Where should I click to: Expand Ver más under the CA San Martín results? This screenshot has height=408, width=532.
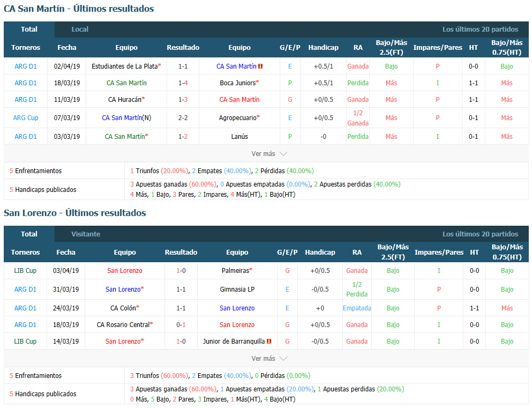click(269, 154)
